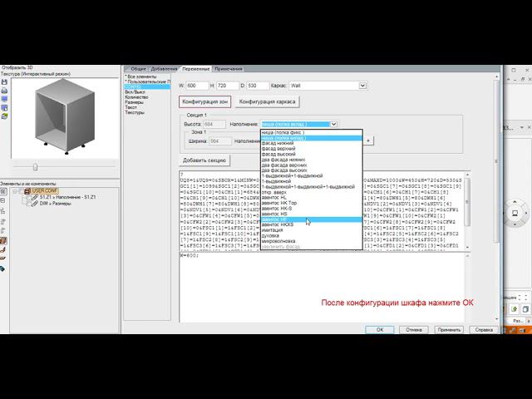Viewport: 532px width, 399px height.
Task: Choose "авентос HKXS" from the list
Action: tap(311, 224)
